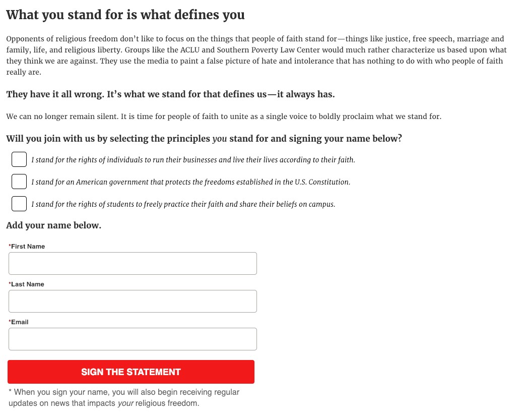517x420 pixels.
Task: Click the "What you stand for" page heading
Action: pos(125,15)
